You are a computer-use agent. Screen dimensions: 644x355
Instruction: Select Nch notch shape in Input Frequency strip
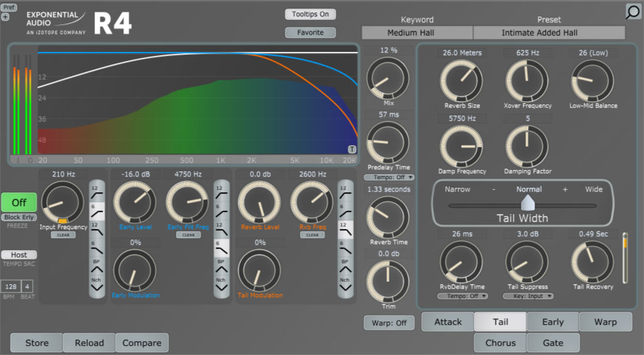[97, 285]
